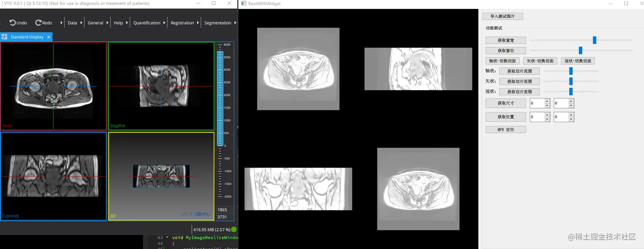The width and height of the screenshot is (644, 249).
Task: Click the 416.95 MB memory usage text
Action: tap(212, 229)
